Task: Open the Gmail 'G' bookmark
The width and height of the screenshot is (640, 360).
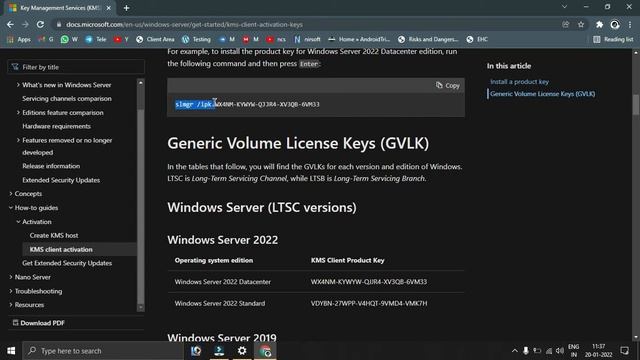Action: tap(46, 39)
